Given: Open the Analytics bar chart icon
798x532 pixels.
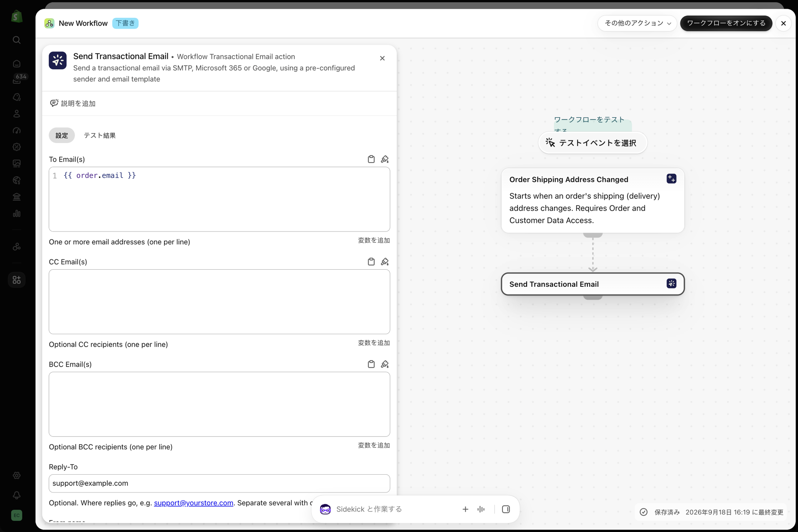Looking at the screenshot, I should point(17,214).
